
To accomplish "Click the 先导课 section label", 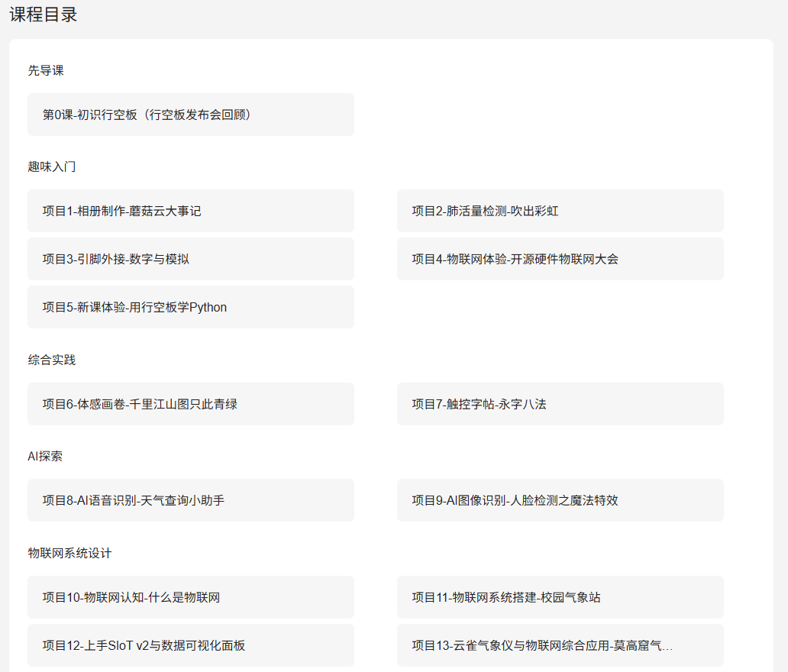I will coord(46,70).
